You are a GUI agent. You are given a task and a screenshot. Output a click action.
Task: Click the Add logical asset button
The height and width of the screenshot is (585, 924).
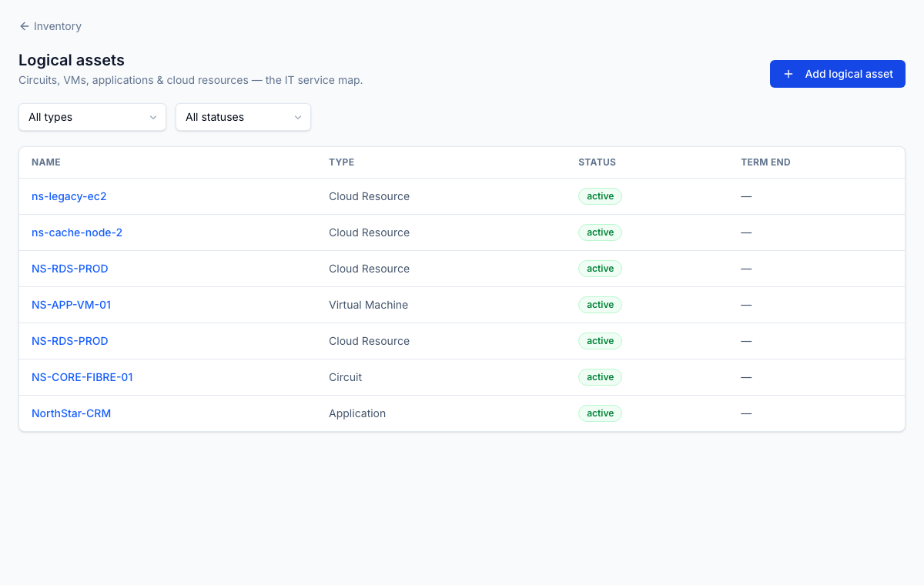coord(838,74)
